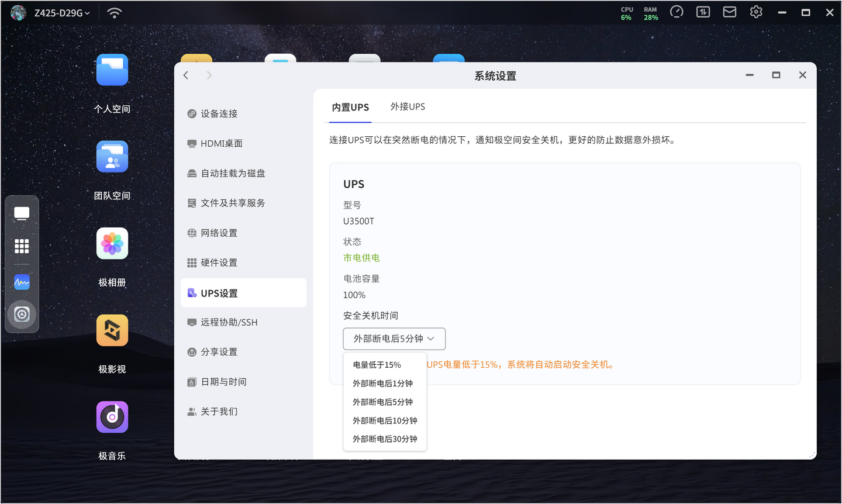Click the 连接UPS description sentence

pos(503,140)
